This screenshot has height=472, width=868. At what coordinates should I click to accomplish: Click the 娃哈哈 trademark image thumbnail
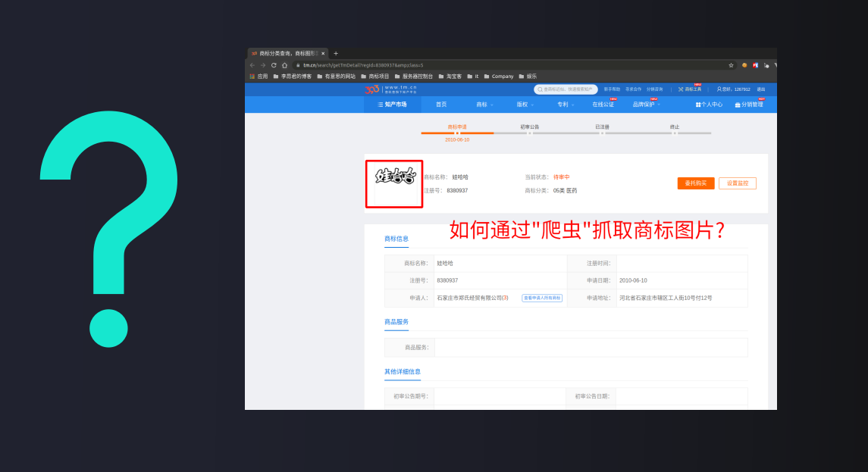click(x=395, y=183)
